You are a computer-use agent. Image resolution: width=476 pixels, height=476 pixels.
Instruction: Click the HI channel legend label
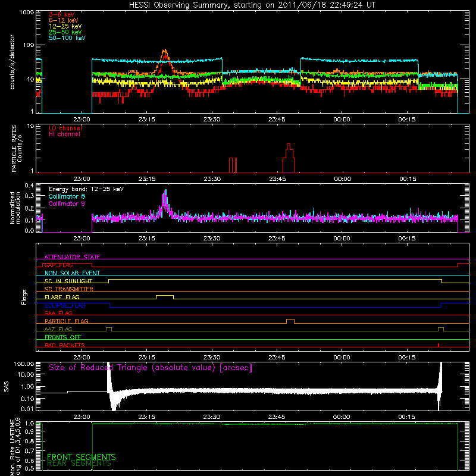64,134
